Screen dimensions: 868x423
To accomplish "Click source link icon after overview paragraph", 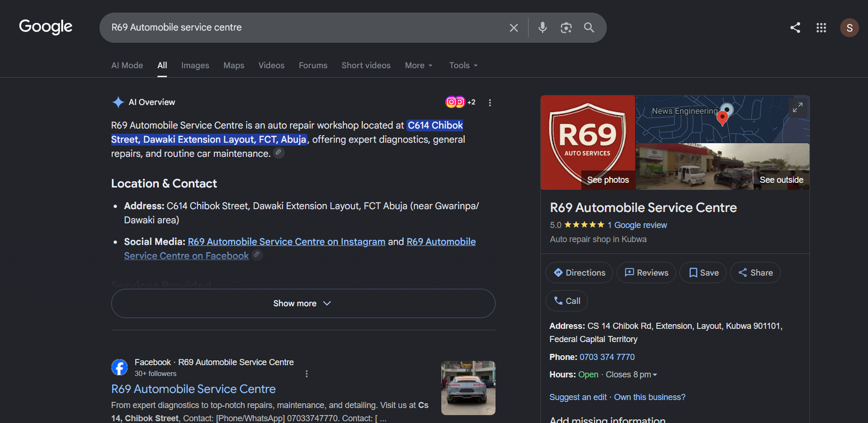I will (278, 153).
